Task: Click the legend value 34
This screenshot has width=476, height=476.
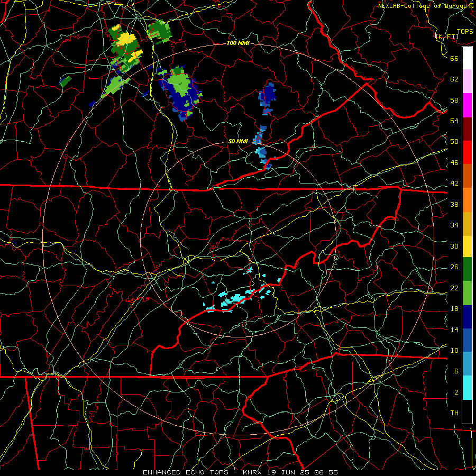Action: [x=454, y=225]
